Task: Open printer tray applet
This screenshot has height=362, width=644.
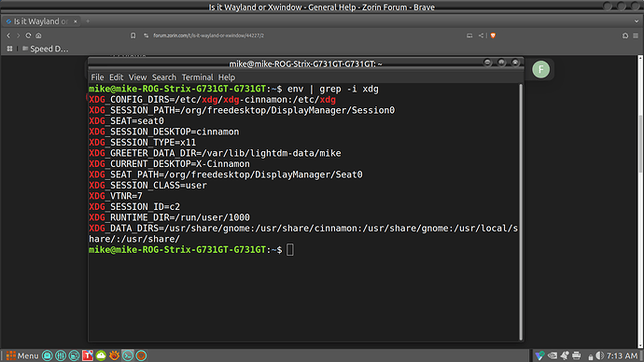Action: coord(576,355)
